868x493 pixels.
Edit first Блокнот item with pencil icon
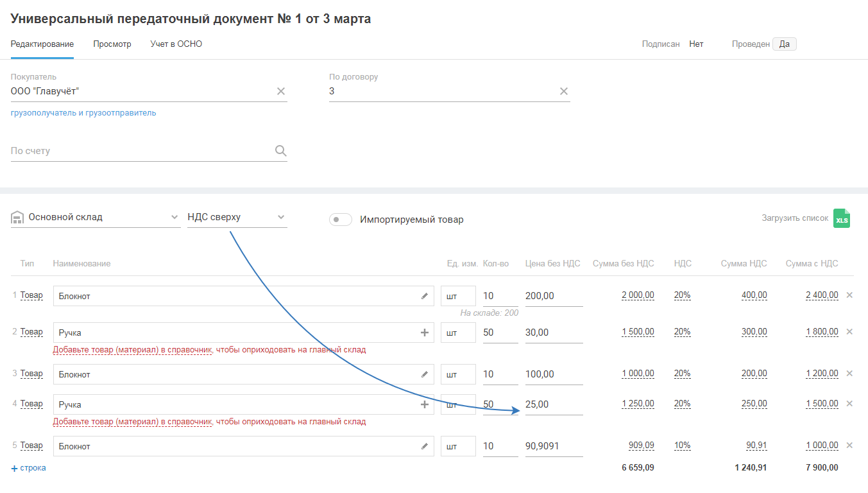tap(424, 296)
